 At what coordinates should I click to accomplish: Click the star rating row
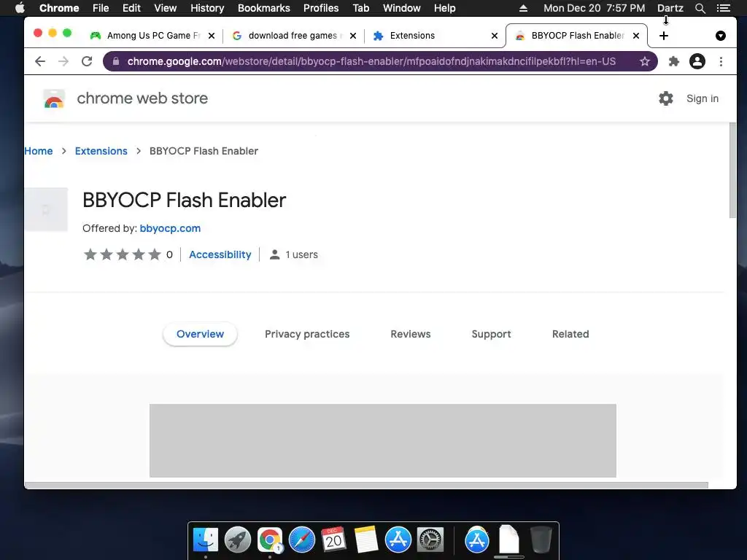[x=123, y=254]
